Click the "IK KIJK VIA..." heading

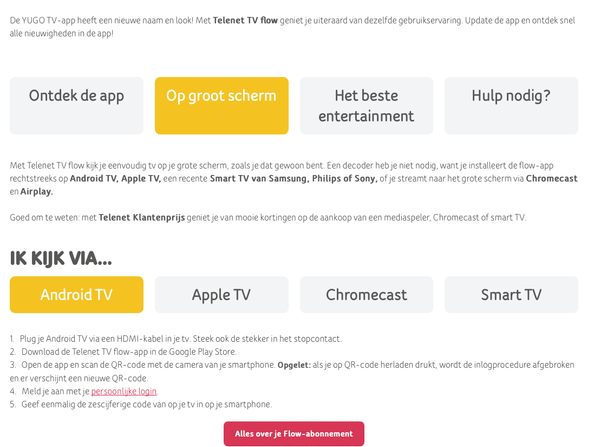tap(60, 259)
